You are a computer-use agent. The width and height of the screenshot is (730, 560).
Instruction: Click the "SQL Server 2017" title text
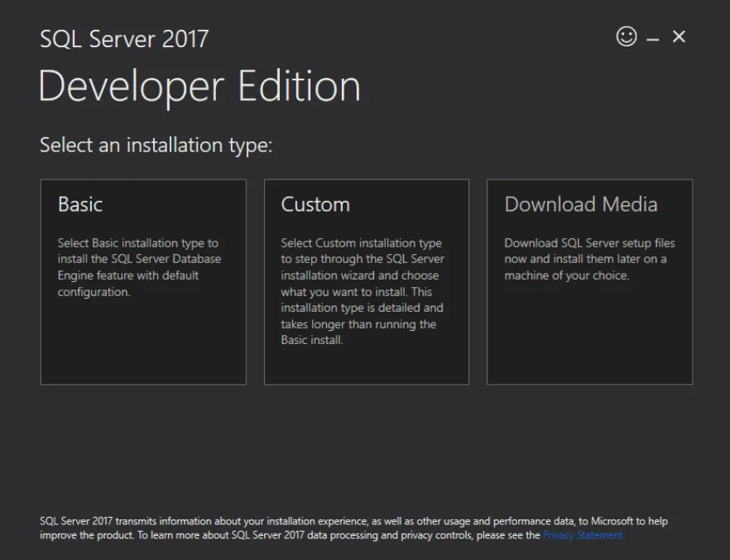click(x=124, y=39)
